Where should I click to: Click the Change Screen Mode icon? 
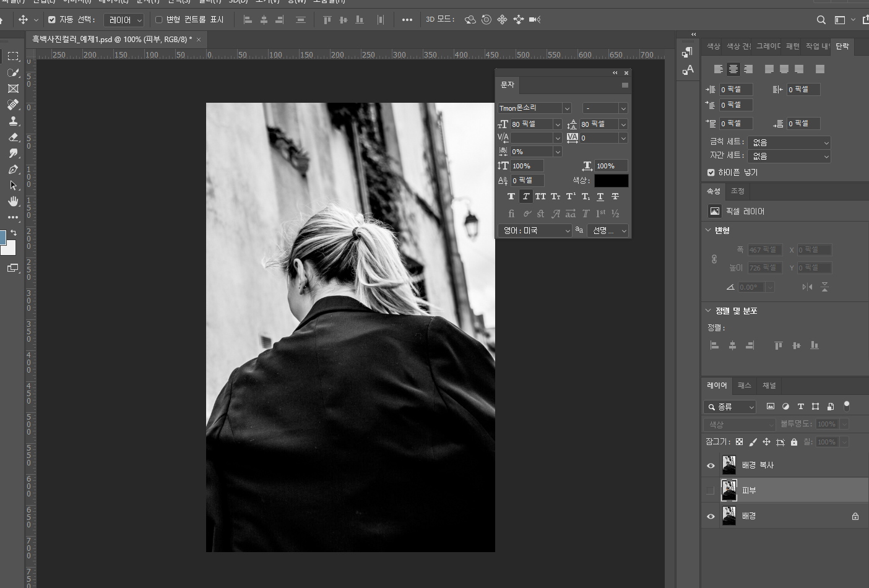pos(13,268)
